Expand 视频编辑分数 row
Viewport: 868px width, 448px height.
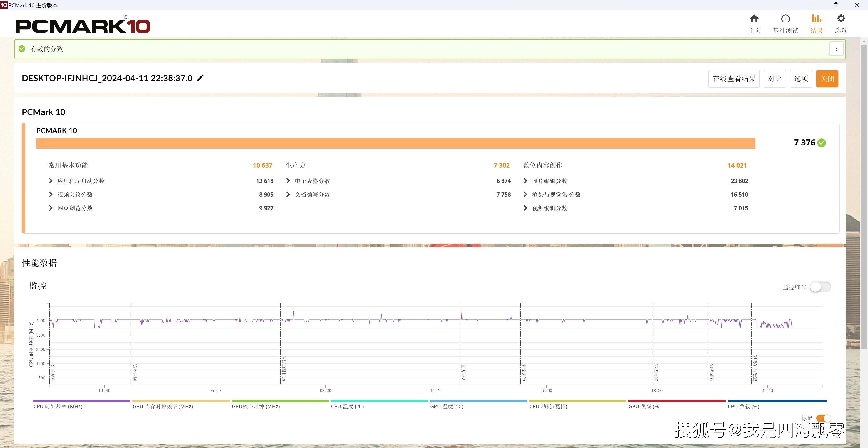click(x=525, y=208)
